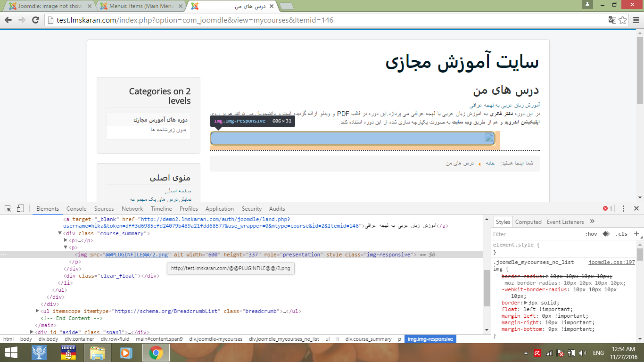The height and width of the screenshot is (362, 644).
Task: Toggle the .cls class editor
Action: tap(621, 234)
